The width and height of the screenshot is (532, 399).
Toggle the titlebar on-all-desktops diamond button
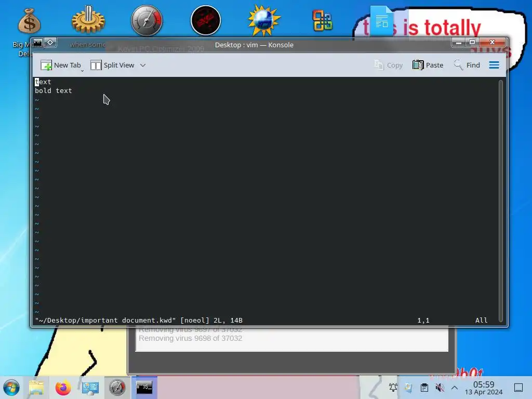(50, 43)
